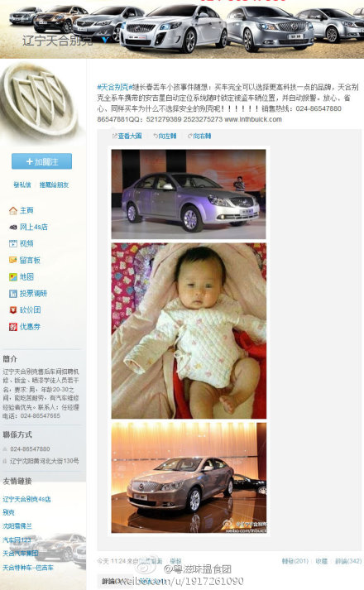Open the 网上4s店 icon in sidebar
The height and width of the screenshot is (590, 364).
13,227
